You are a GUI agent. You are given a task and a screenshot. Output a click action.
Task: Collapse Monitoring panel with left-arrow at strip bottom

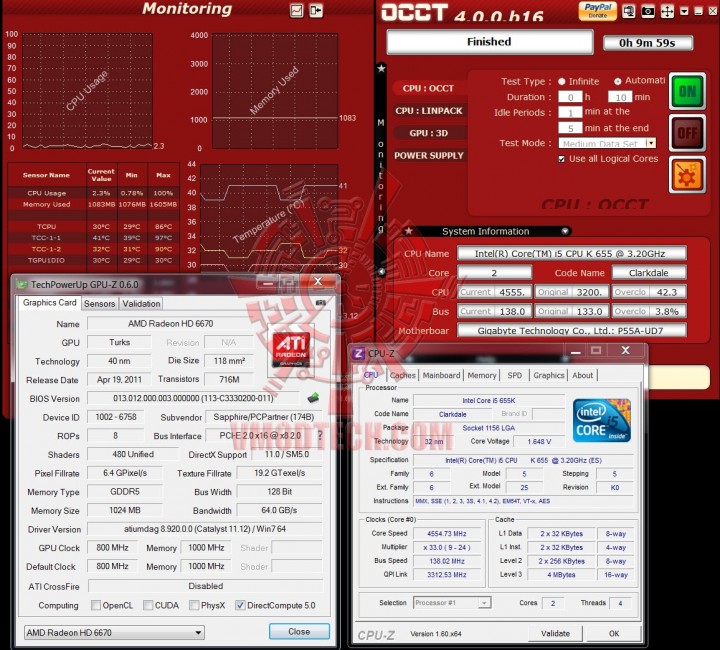pyautogui.click(x=381, y=272)
